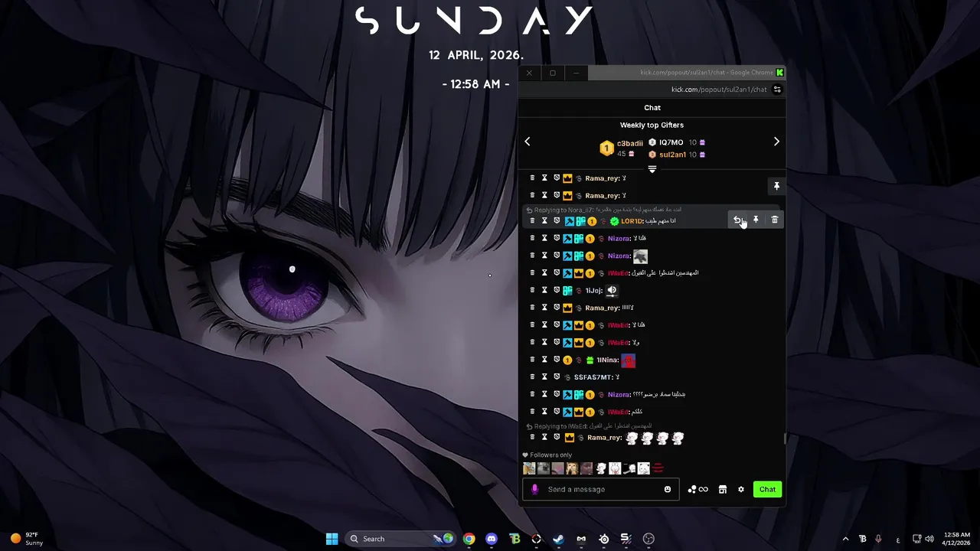Open the purple microphone icon in the message box
The height and width of the screenshot is (551, 980).
click(534, 489)
